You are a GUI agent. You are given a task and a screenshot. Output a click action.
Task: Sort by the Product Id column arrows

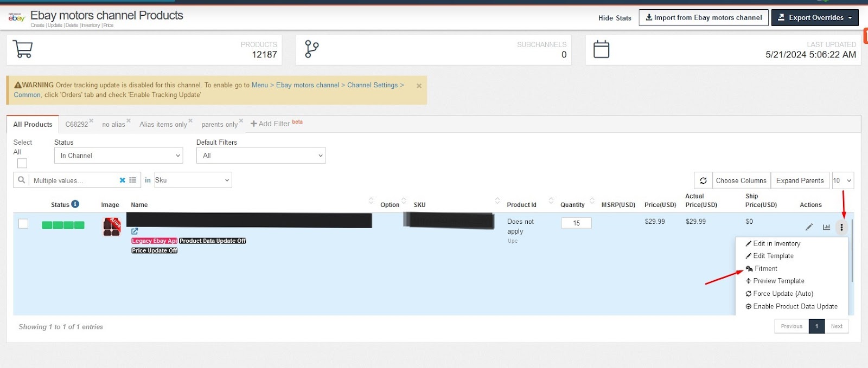[x=551, y=201]
